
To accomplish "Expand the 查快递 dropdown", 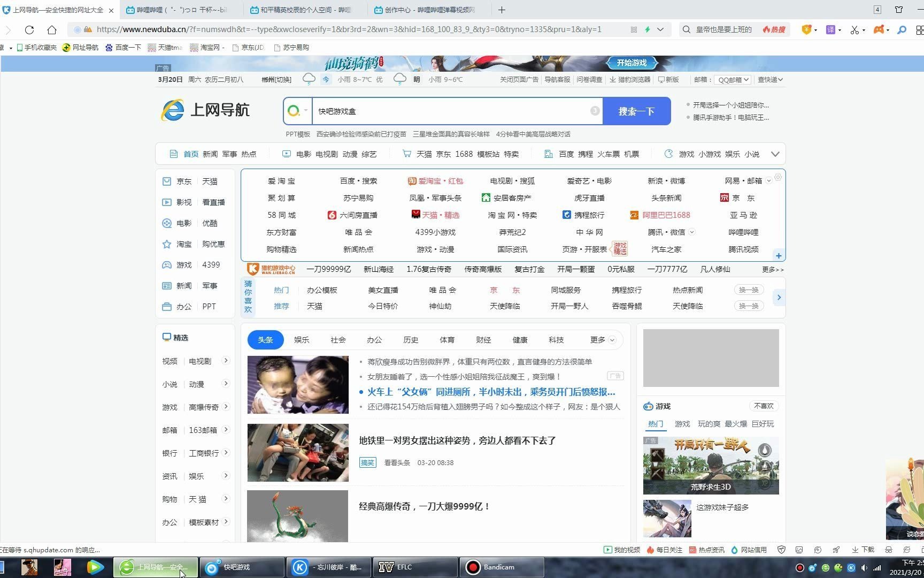I will (x=770, y=80).
